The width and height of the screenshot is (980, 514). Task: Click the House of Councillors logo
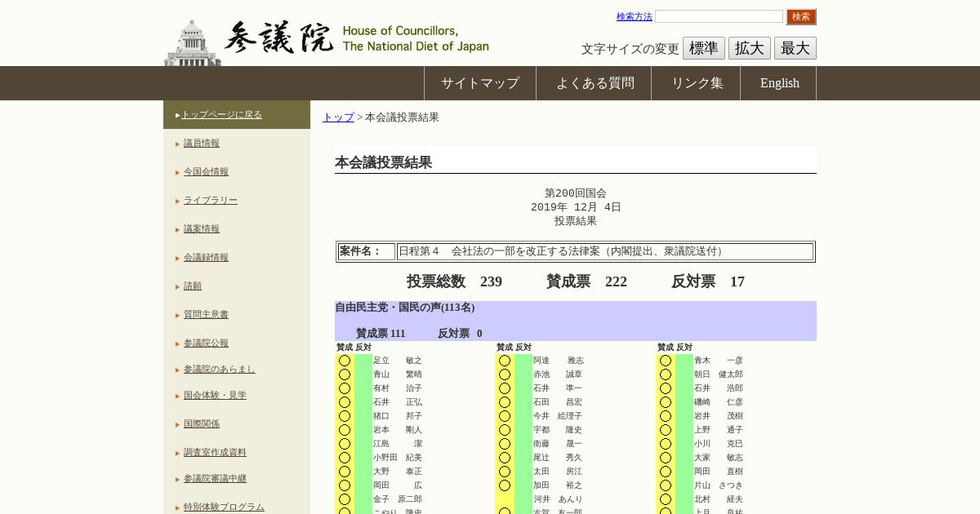click(327, 39)
